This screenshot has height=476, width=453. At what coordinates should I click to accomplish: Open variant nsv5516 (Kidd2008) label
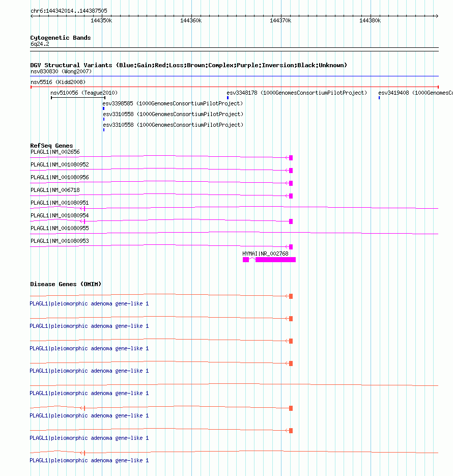58,82
